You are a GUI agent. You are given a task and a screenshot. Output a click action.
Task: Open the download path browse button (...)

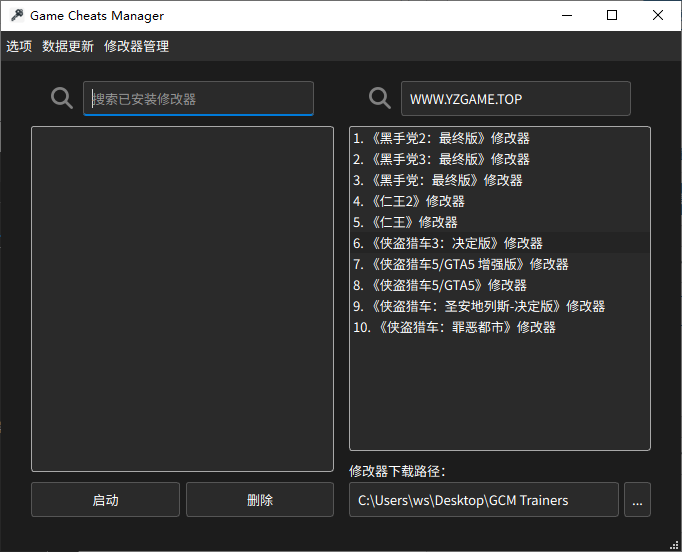(637, 500)
